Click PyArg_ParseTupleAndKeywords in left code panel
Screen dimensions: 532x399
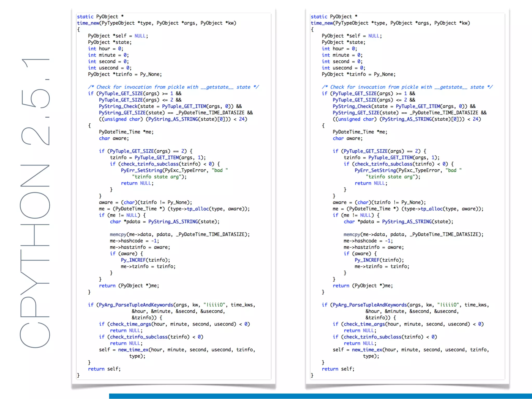click(x=136, y=305)
